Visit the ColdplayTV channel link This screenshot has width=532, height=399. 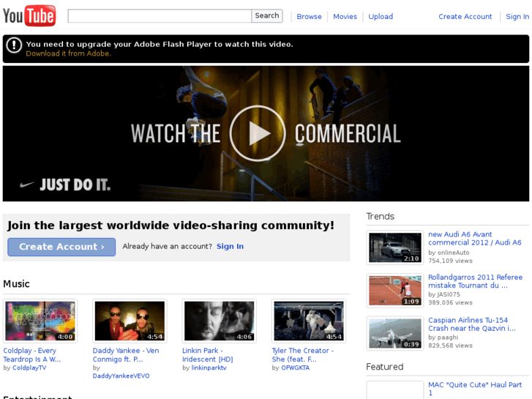coord(29,368)
